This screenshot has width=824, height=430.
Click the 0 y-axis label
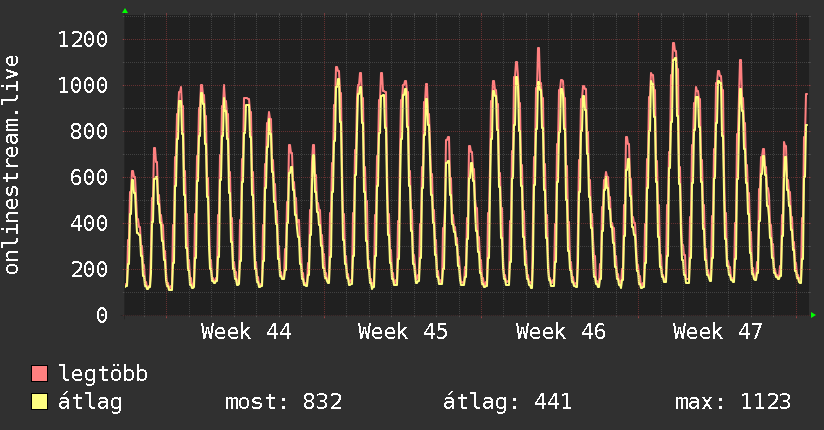(x=102, y=315)
